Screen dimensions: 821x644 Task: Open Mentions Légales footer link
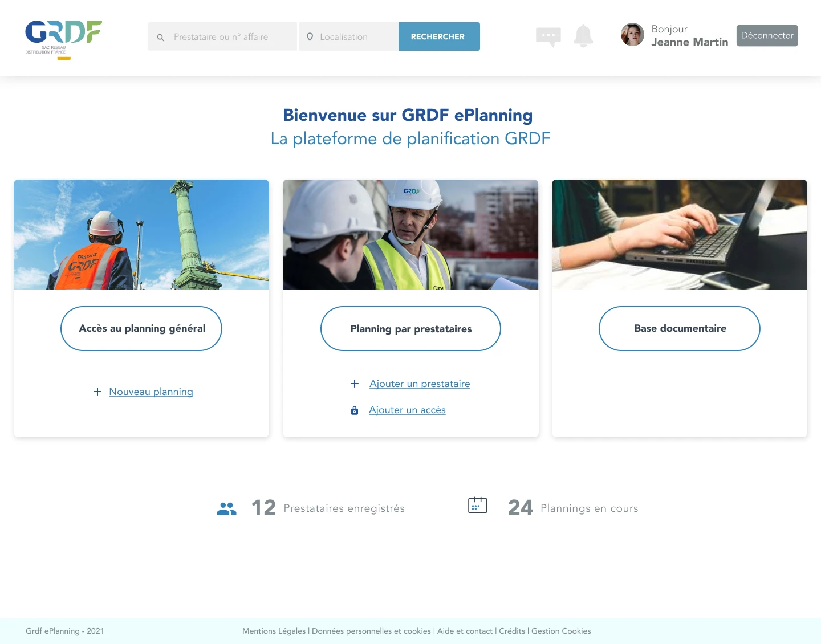(274, 631)
